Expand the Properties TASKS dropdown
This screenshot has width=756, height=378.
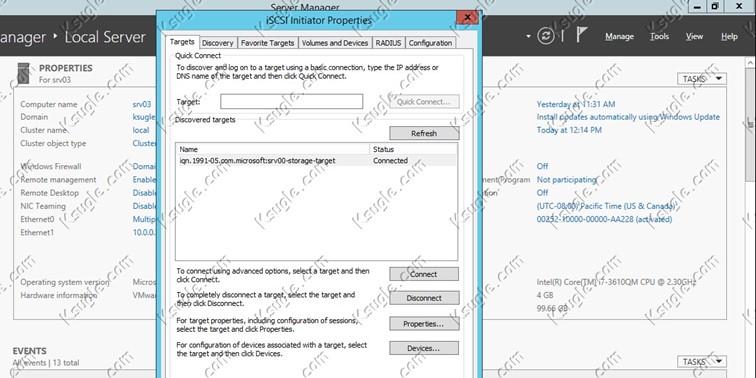702,79
